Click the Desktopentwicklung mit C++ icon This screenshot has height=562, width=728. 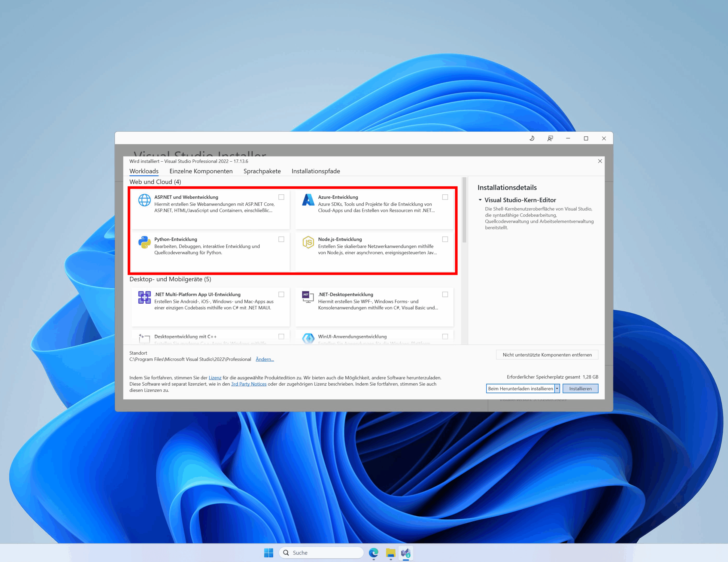pos(144,339)
